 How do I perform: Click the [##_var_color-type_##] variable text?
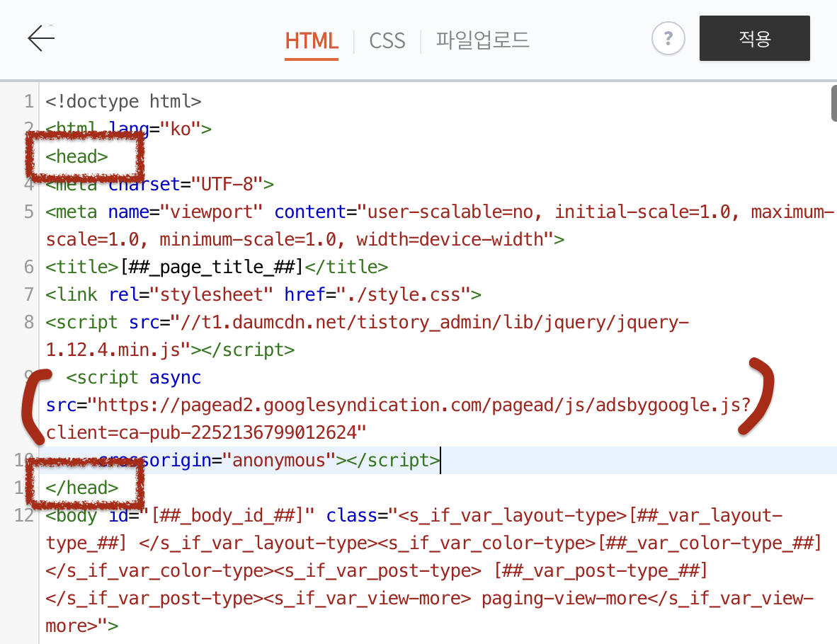click(710, 544)
